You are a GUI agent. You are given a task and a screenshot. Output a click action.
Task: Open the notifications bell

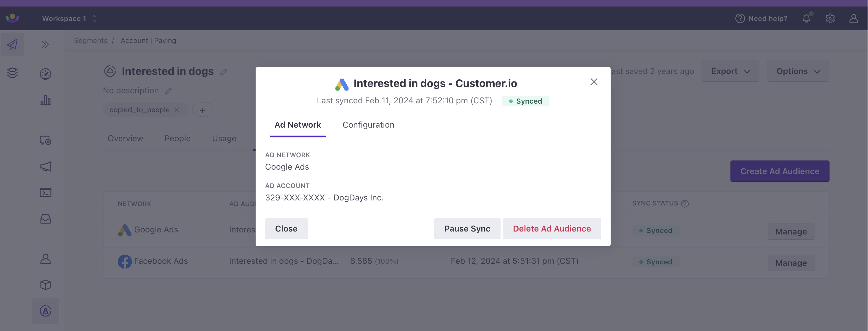click(806, 18)
